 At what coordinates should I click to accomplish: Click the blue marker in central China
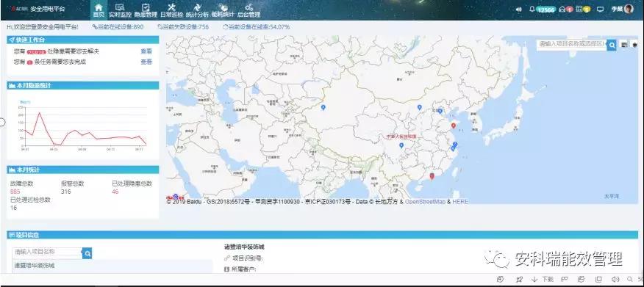coord(401,145)
